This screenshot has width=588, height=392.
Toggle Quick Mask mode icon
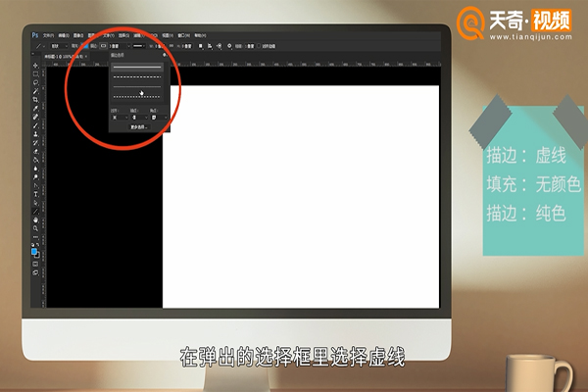click(x=35, y=264)
